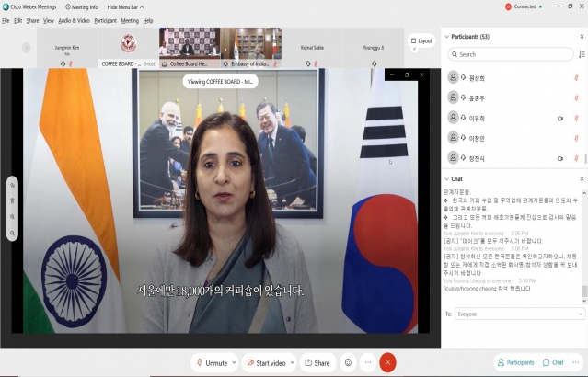The height and width of the screenshot is (377, 588).
Task: Click the red leave meeting button
Action: pos(387,363)
